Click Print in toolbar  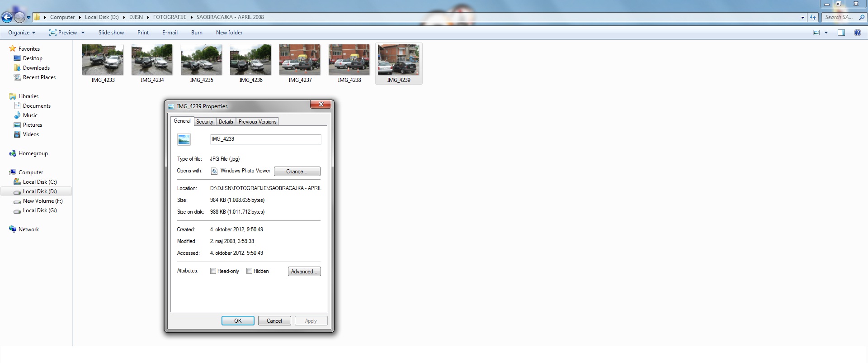point(143,33)
